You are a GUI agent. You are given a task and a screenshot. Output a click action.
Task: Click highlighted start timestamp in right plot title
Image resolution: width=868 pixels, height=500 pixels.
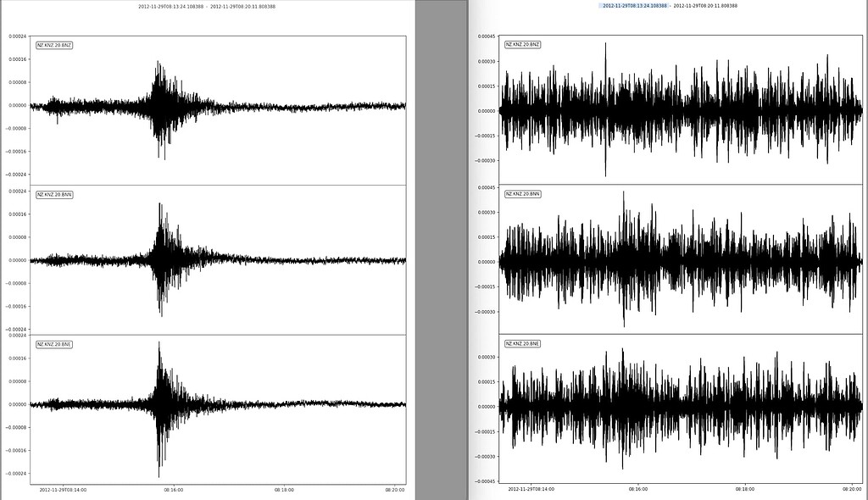pos(634,6)
